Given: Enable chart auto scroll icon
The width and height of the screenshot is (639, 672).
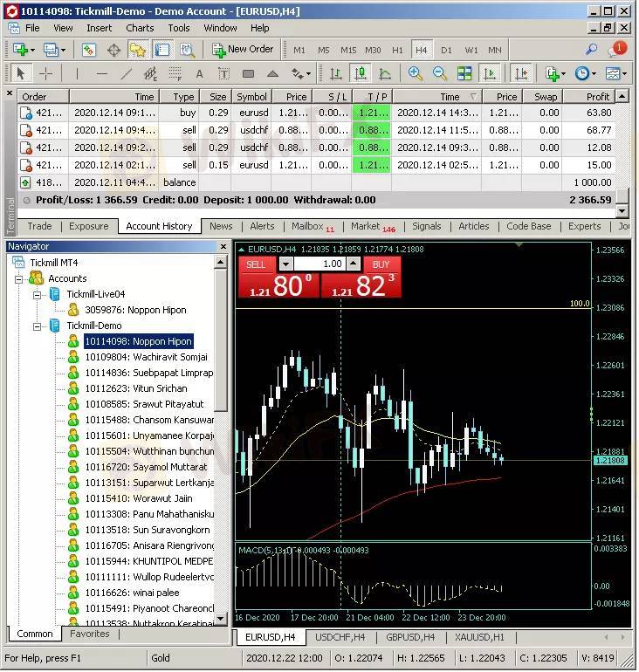Looking at the screenshot, I should click(x=490, y=74).
